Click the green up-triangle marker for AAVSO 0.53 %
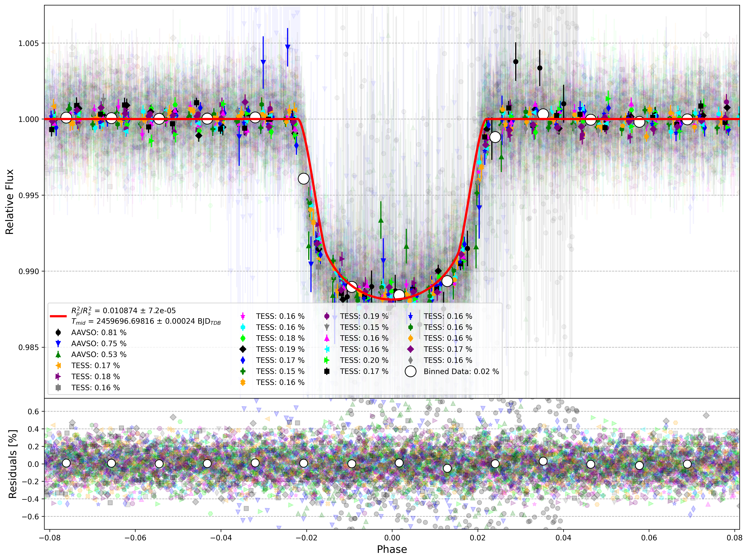The height and width of the screenshot is (560, 748). [x=58, y=355]
